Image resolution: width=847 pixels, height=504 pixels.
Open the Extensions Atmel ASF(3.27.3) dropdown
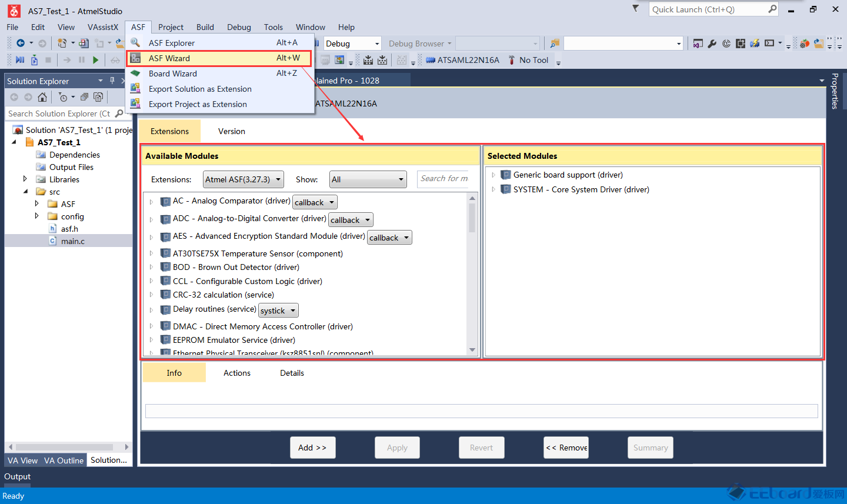click(243, 179)
